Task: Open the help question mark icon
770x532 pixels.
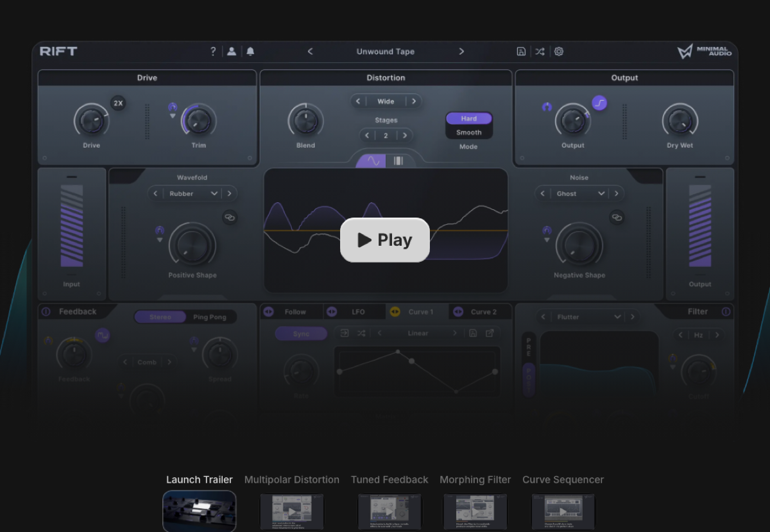Action: click(x=213, y=51)
